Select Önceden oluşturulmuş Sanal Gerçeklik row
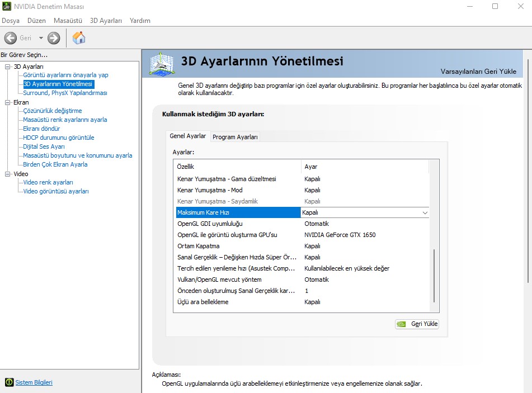The height and width of the screenshot is (393, 532). coord(302,291)
